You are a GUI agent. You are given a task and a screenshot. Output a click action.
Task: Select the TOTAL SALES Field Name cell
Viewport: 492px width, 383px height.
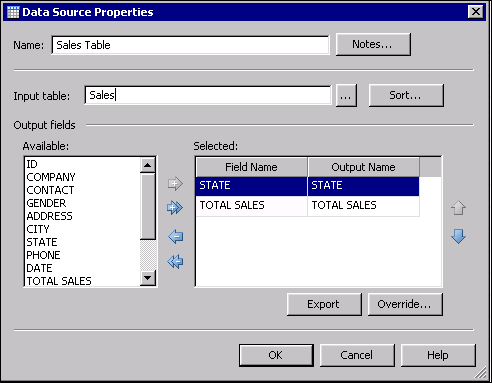(x=252, y=206)
